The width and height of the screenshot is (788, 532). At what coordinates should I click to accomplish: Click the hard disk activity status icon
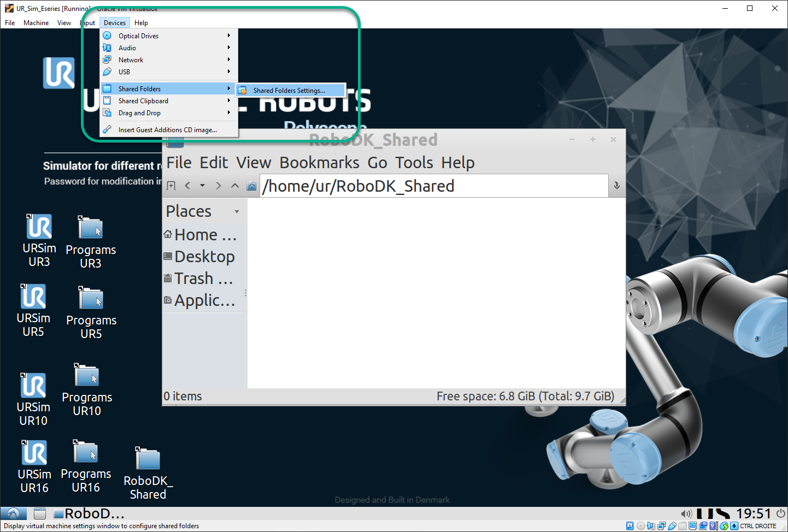tap(630, 526)
